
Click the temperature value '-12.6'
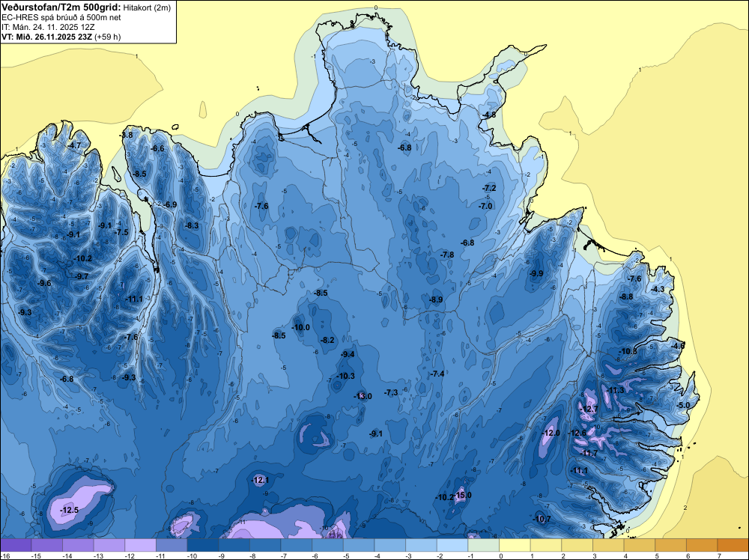[577, 433]
